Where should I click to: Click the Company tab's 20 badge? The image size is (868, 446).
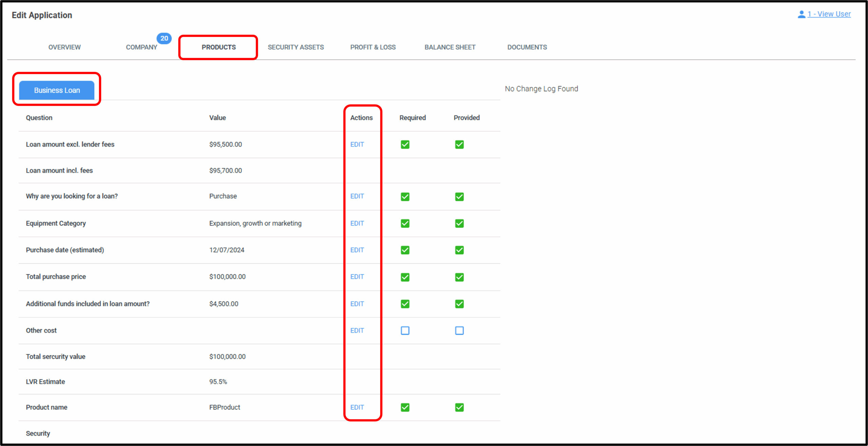click(x=164, y=38)
